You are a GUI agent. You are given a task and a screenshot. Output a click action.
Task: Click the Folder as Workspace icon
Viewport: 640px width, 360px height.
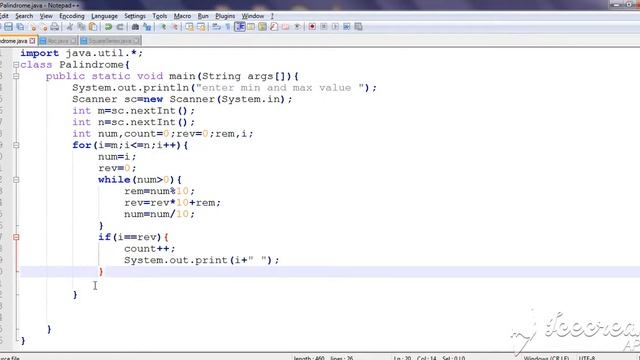[x=285, y=27]
